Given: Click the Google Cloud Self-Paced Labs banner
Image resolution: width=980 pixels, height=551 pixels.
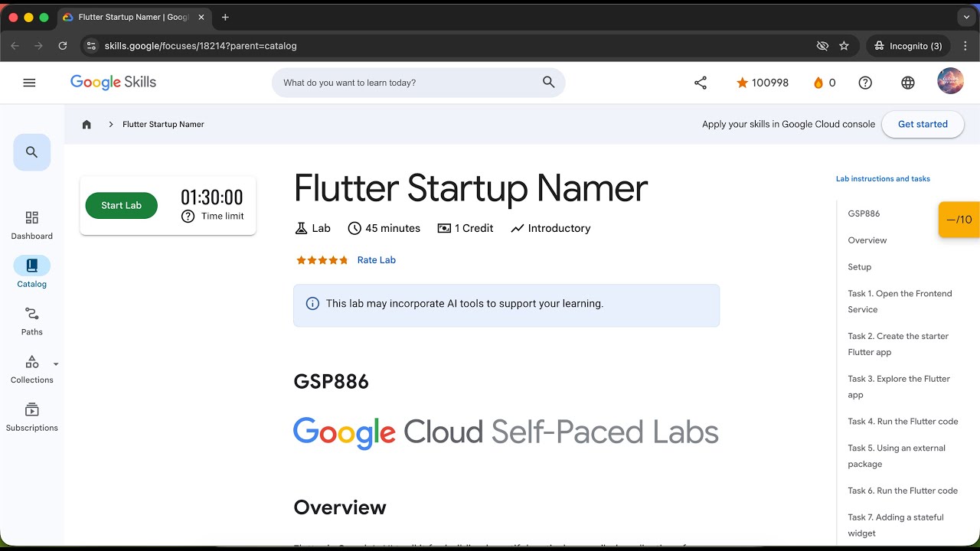Looking at the screenshot, I should click(506, 432).
